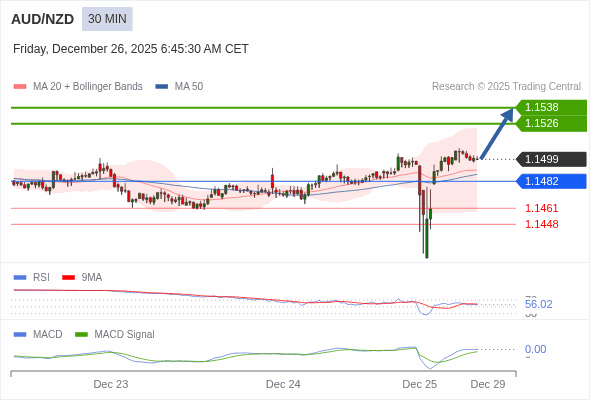Click the 'MACD' legend label
This screenshot has width=590, height=400.
pos(48,335)
